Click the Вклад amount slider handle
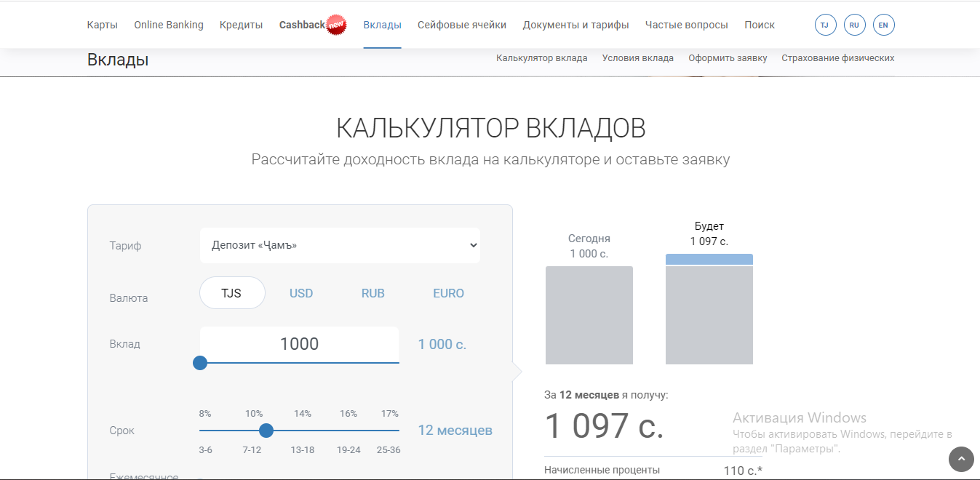This screenshot has width=980, height=480. pos(200,363)
